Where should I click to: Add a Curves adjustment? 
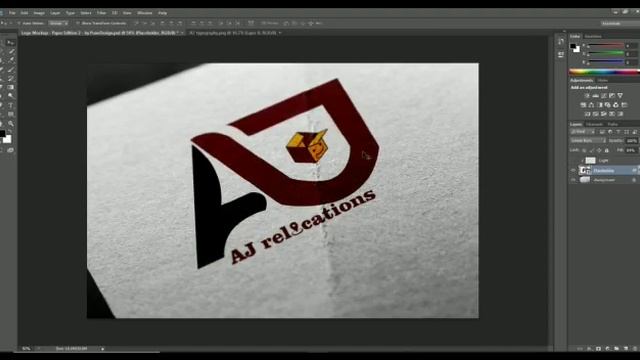(x=604, y=96)
